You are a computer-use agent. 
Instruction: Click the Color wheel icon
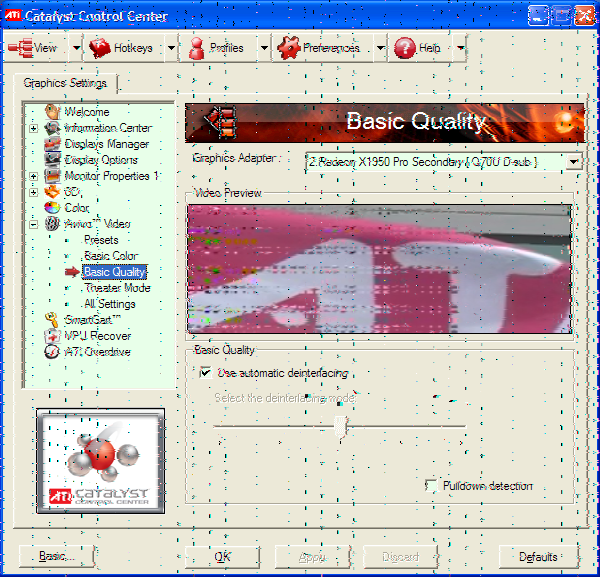coord(52,208)
